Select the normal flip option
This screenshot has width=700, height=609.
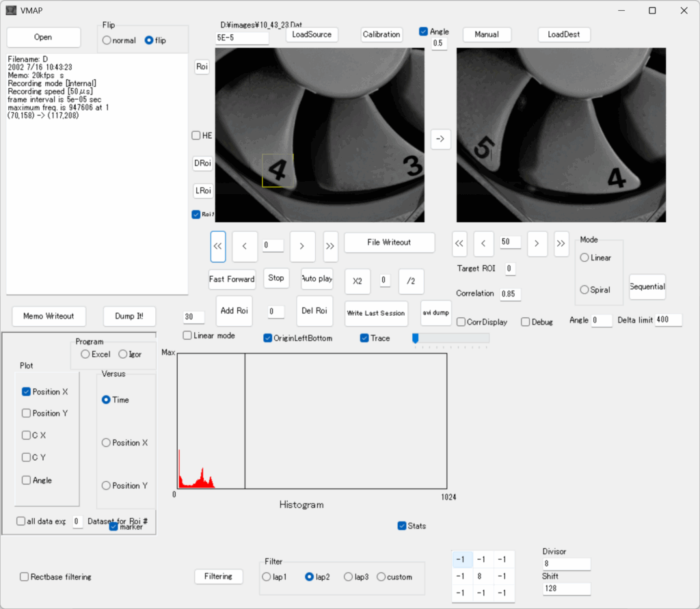pos(107,40)
